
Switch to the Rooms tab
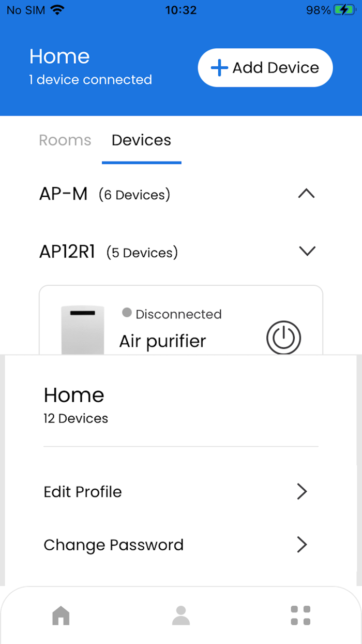[x=65, y=140]
